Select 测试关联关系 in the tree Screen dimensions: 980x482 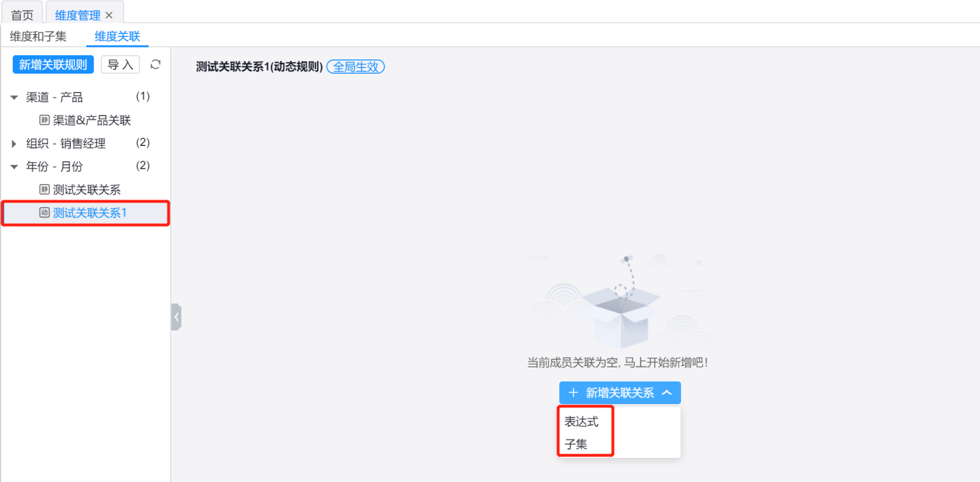(86, 190)
